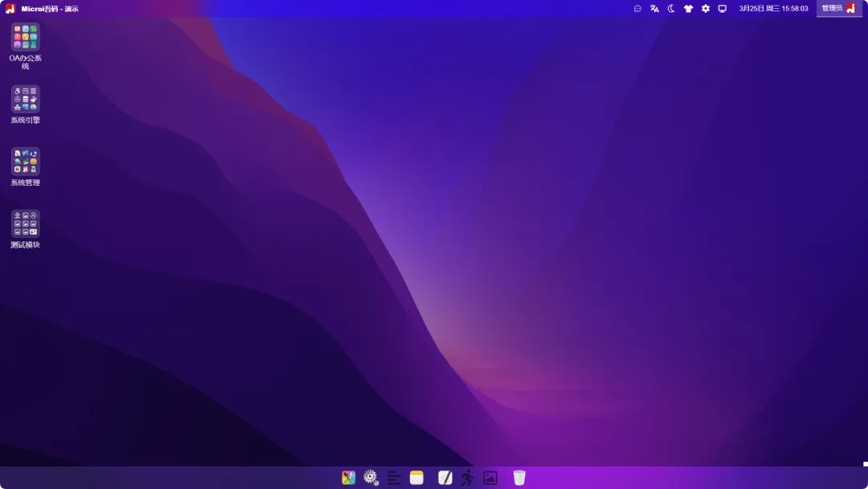868x489 pixels.
Task: Open the language translation icon
Action: click(654, 8)
